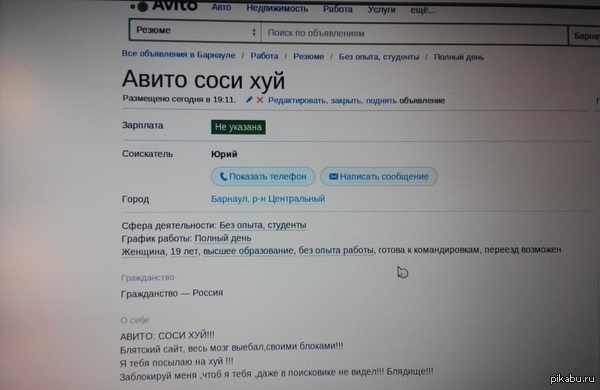
Task: Click the высшее образование link
Action: [x=248, y=251]
